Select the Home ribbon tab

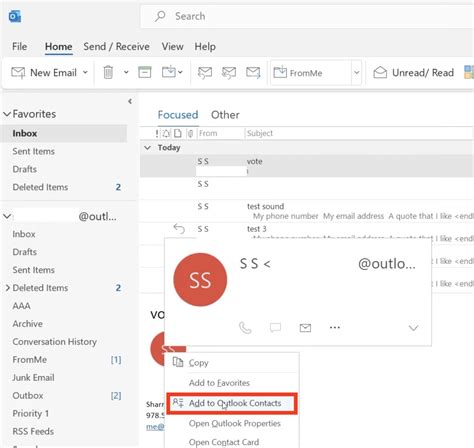pyautogui.click(x=59, y=46)
